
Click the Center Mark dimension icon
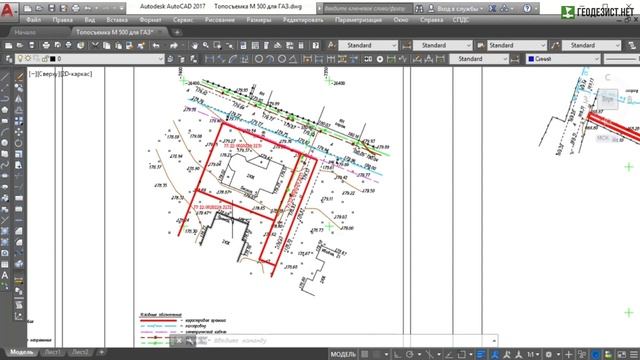[380, 59]
